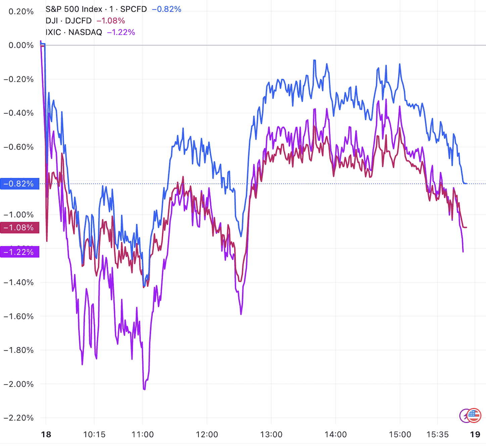Open the US flag economic events icon
Viewport: 486px width, 448px height.
[474, 415]
